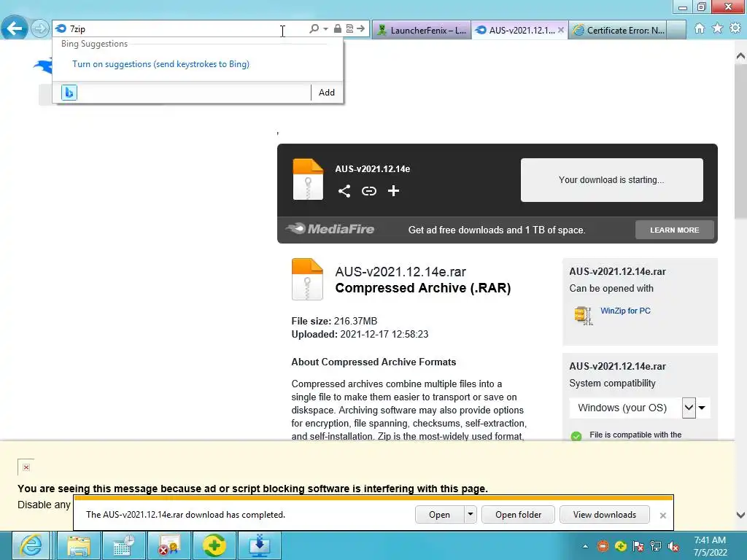Screen dimensions: 747x560
Task: Open File Explorer from taskbar
Action: click(x=79, y=545)
